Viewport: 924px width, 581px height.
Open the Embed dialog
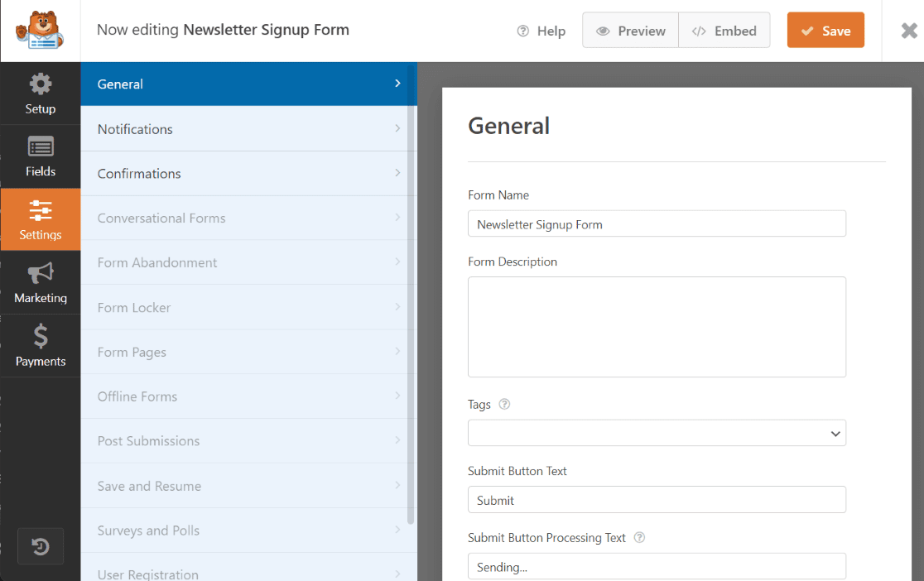[724, 30]
